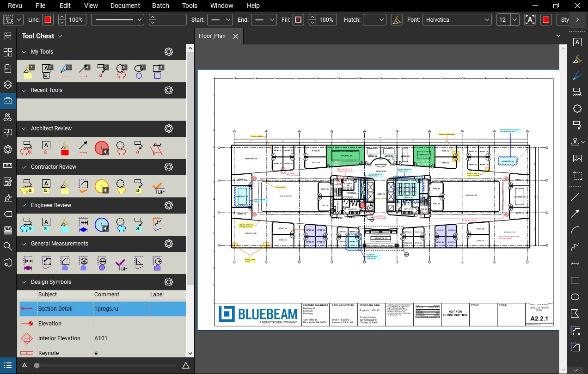The height and width of the screenshot is (374, 588).
Task: Open settings gear for General Measurements
Action: [x=168, y=244]
